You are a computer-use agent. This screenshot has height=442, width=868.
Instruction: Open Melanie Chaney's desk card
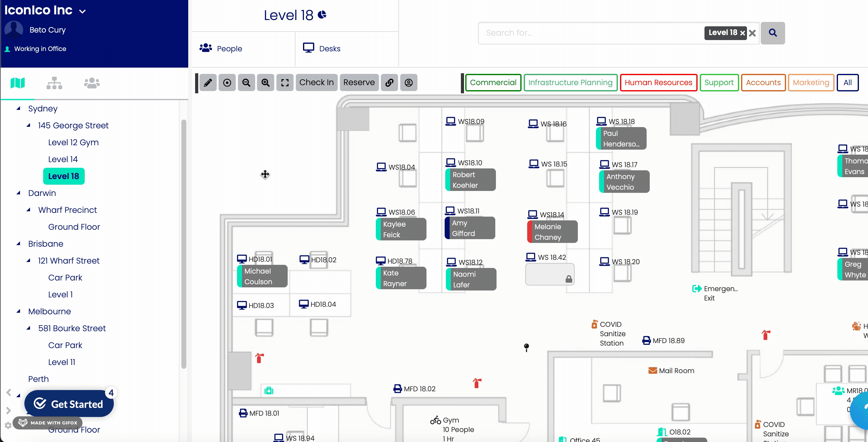[552, 232]
